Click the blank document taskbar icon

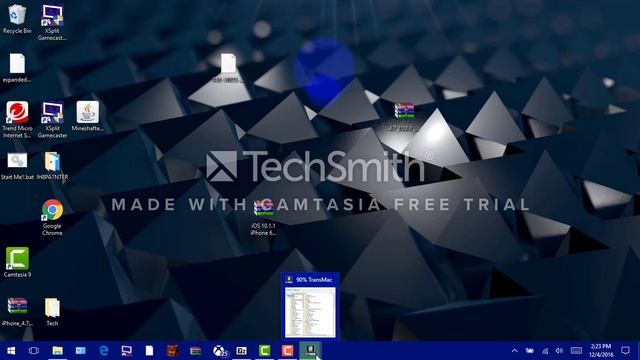coord(149,351)
